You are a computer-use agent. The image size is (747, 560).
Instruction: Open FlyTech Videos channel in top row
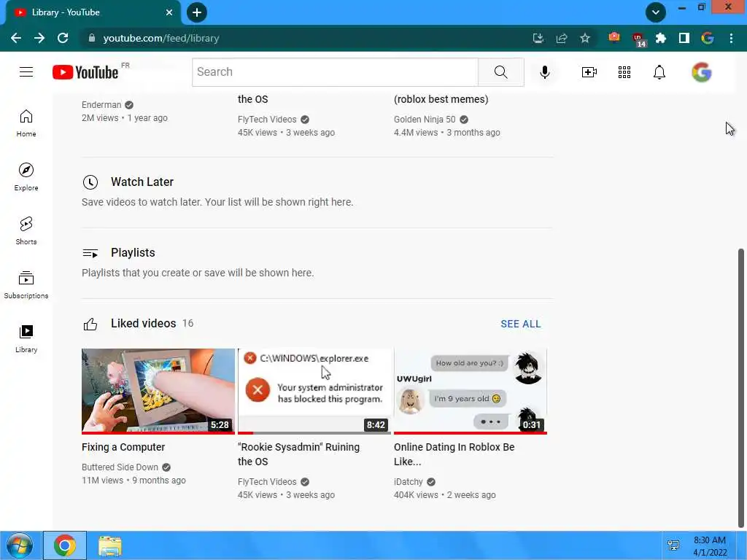tap(267, 120)
